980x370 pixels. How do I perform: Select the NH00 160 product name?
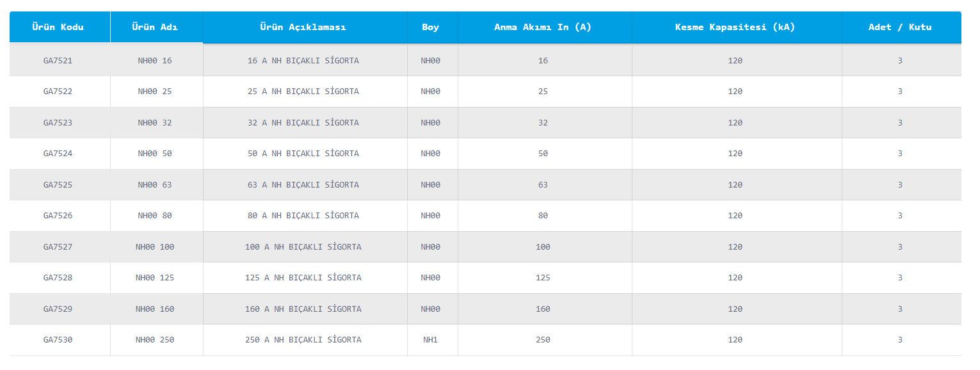click(x=155, y=309)
